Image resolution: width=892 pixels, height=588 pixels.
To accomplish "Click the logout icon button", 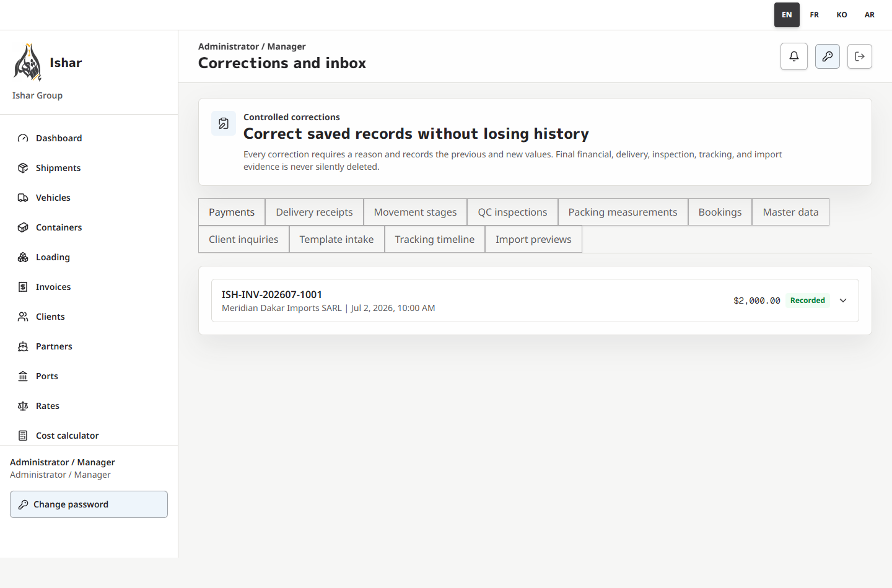I will [x=860, y=56].
